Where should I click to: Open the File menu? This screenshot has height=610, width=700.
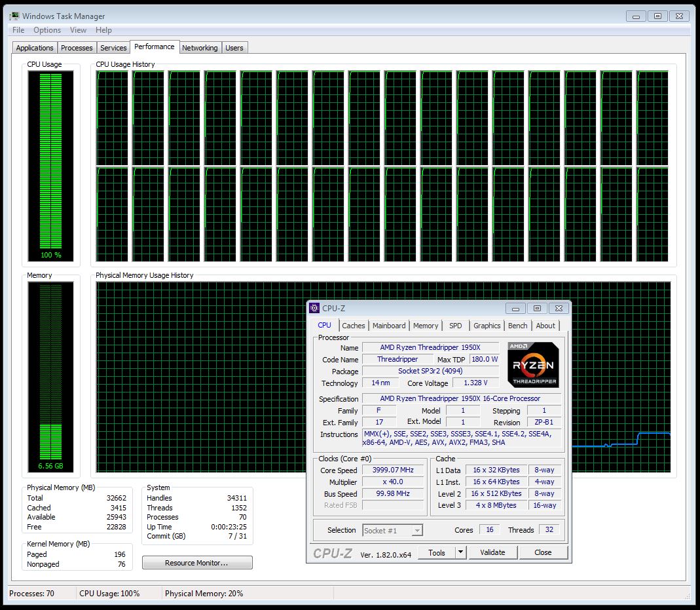[x=18, y=30]
